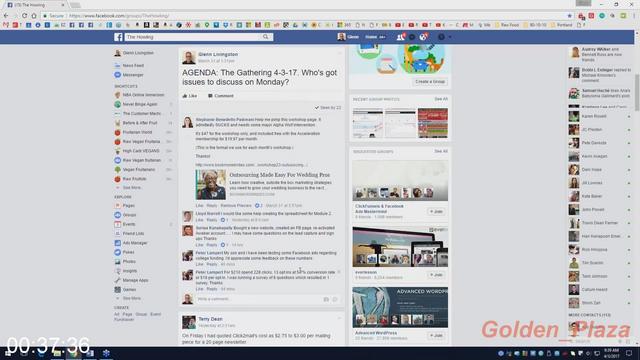Click the Facebook logo icon
This screenshot has width=640, height=360.
coord(118,37)
